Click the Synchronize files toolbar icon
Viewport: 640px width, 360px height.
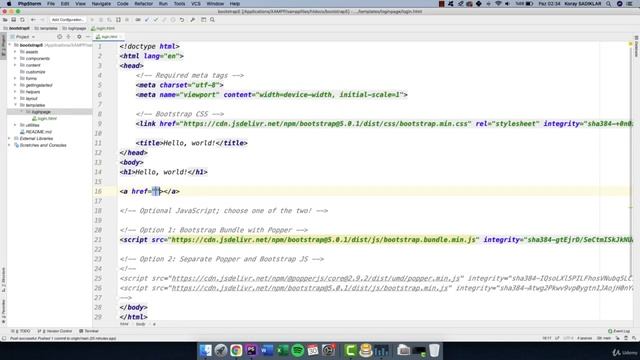point(22,20)
